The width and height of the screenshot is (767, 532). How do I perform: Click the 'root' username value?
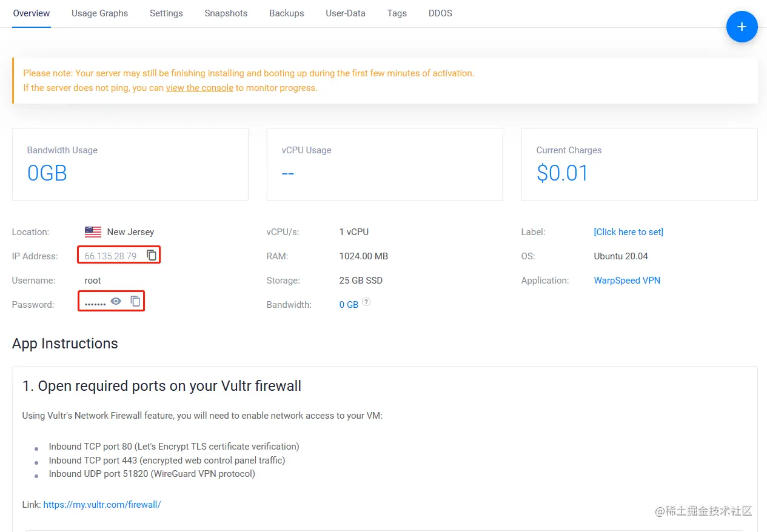(x=93, y=281)
